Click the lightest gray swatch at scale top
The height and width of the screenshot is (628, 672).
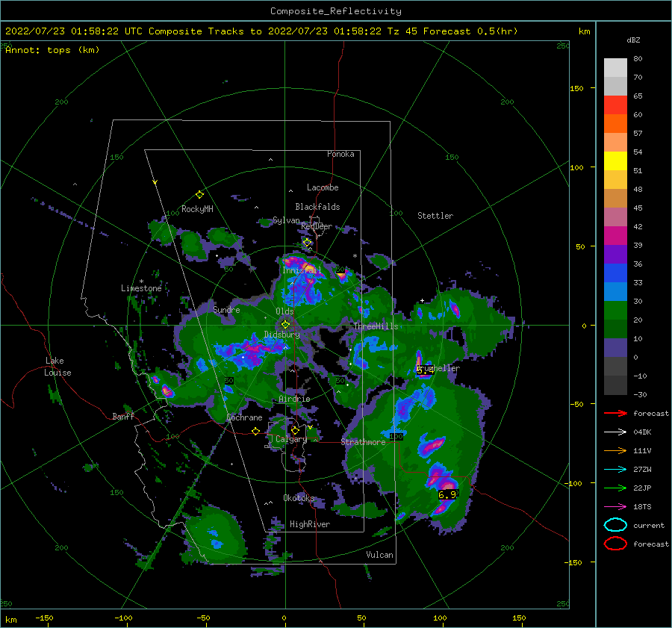(615, 68)
